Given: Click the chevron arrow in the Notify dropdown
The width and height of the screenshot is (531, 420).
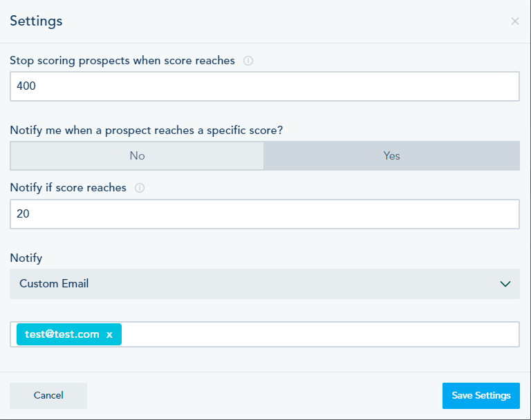Looking at the screenshot, I should coord(505,284).
